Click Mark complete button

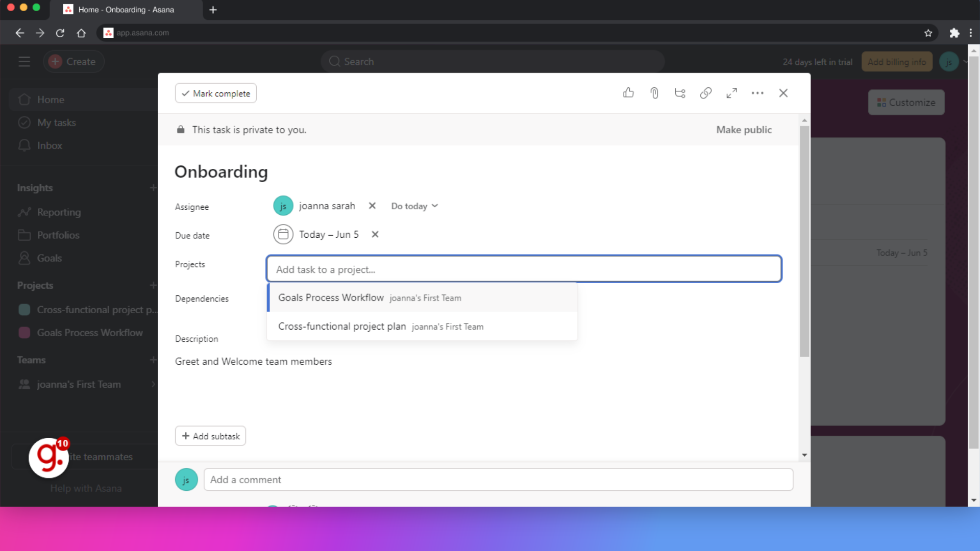(x=216, y=93)
